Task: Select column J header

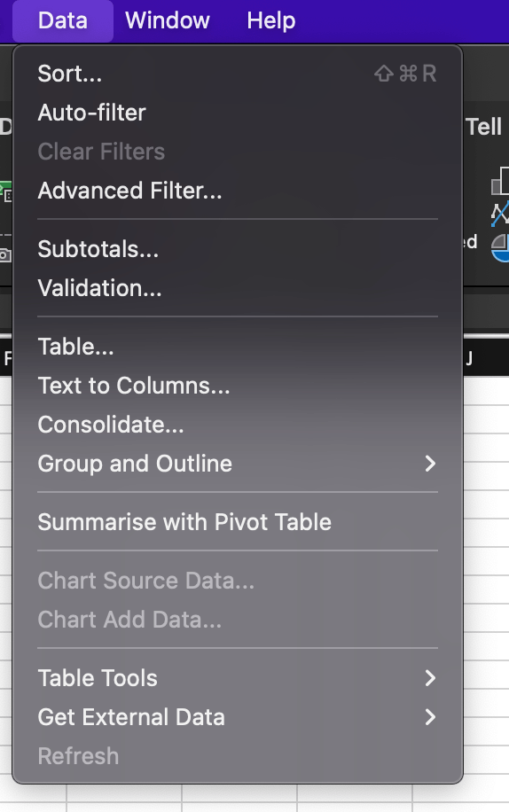Action: point(468,358)
